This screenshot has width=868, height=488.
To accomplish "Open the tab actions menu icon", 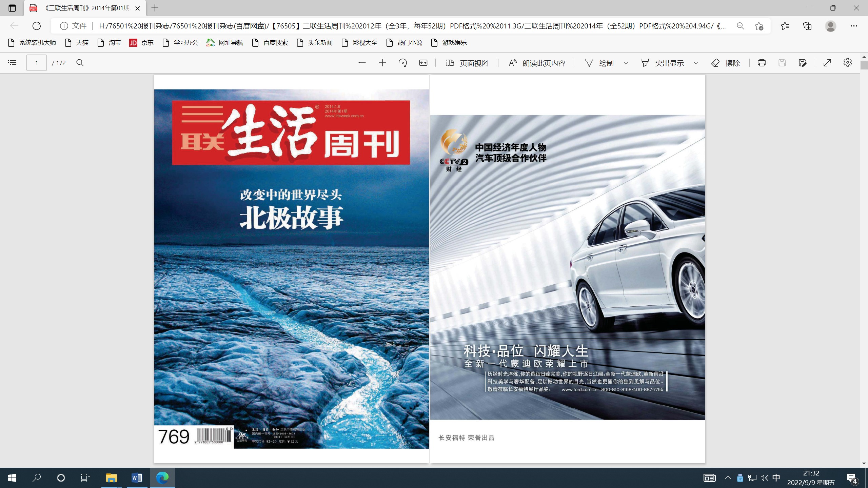I will pyautogui.click(x=12, y=8).
